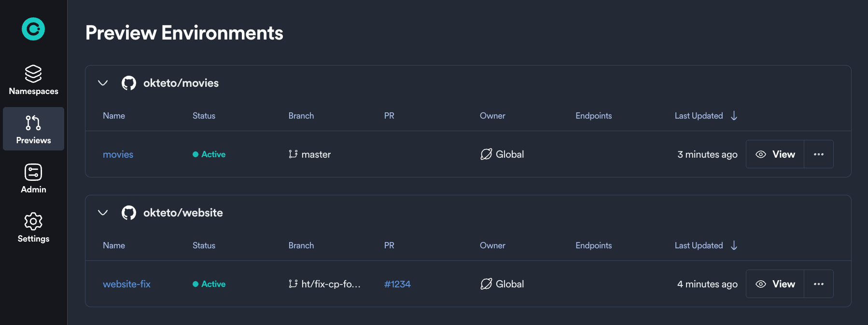Open the overflow menu for website-fix
The width and height of the screenshot is (868, 325).
click(818, 284)
